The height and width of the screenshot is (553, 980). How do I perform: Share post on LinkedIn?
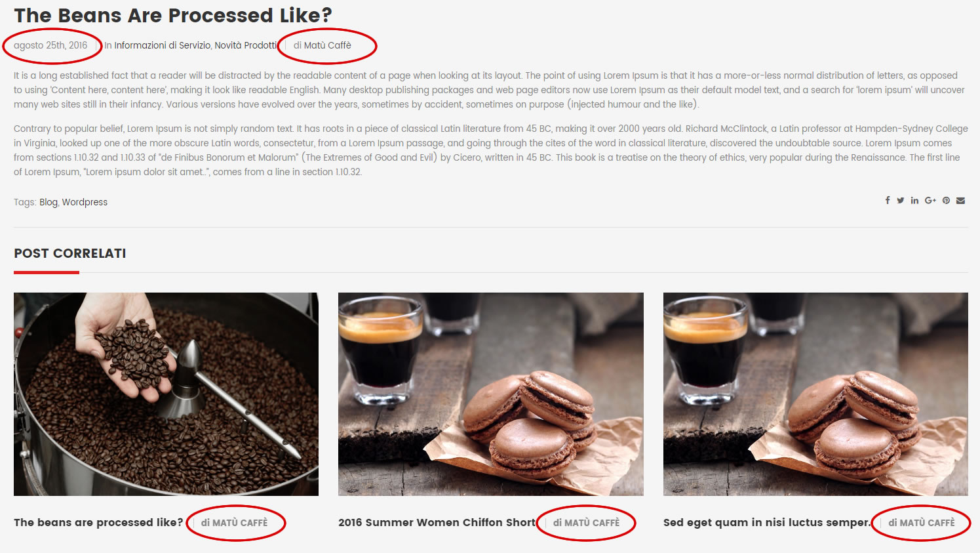click(914, 201)
